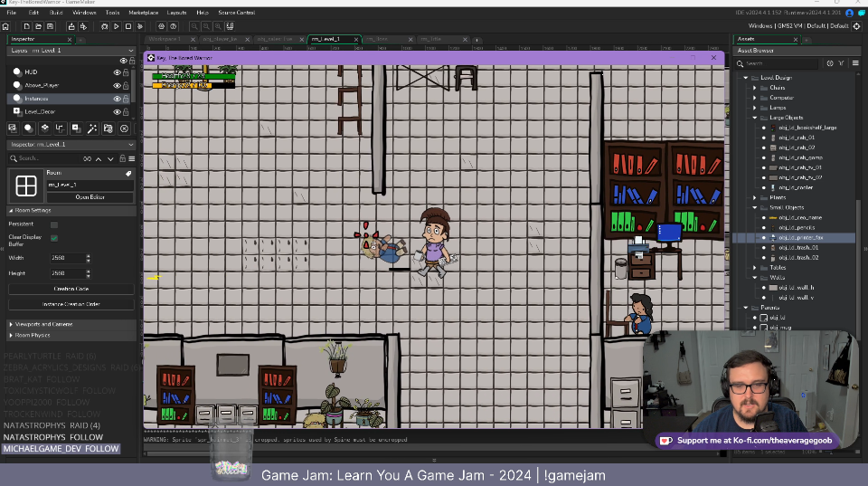Select obj_ld_printer_fax in Asset Browser
This screenshot has width=868, height=486.
[x=800, y=238]
